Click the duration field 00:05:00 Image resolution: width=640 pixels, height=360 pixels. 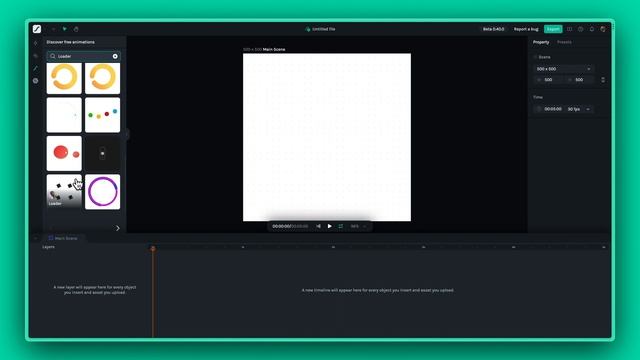point(549,109)
